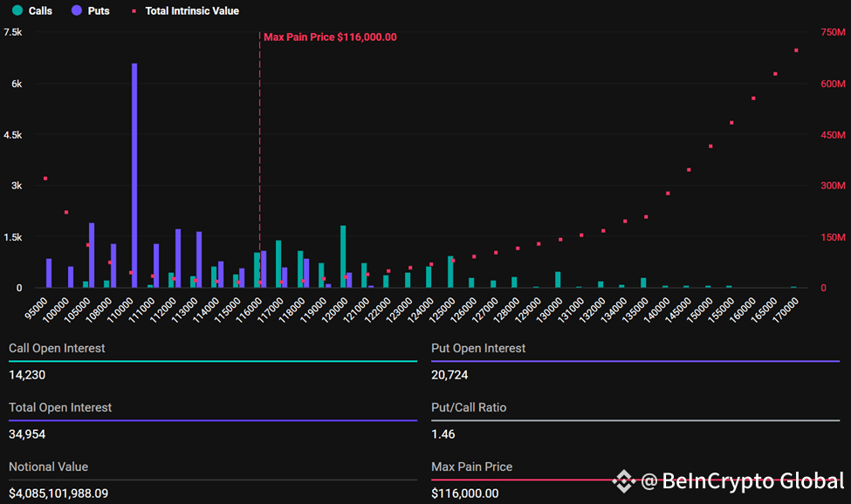Select the notional value $4,085,101,988.09
Image resolution: width=851 pixels, height=504 pixels.
click(x=58, y=494)
